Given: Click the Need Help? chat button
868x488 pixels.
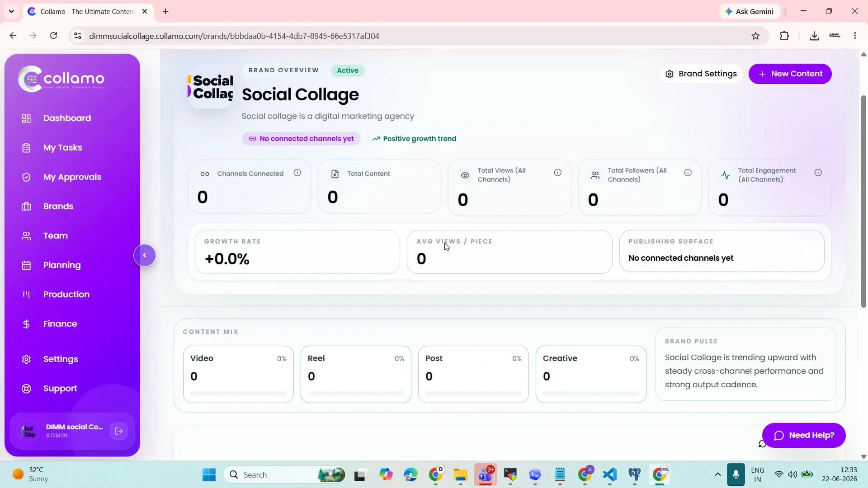Looking at the screenshot, I should click(804, 435).
